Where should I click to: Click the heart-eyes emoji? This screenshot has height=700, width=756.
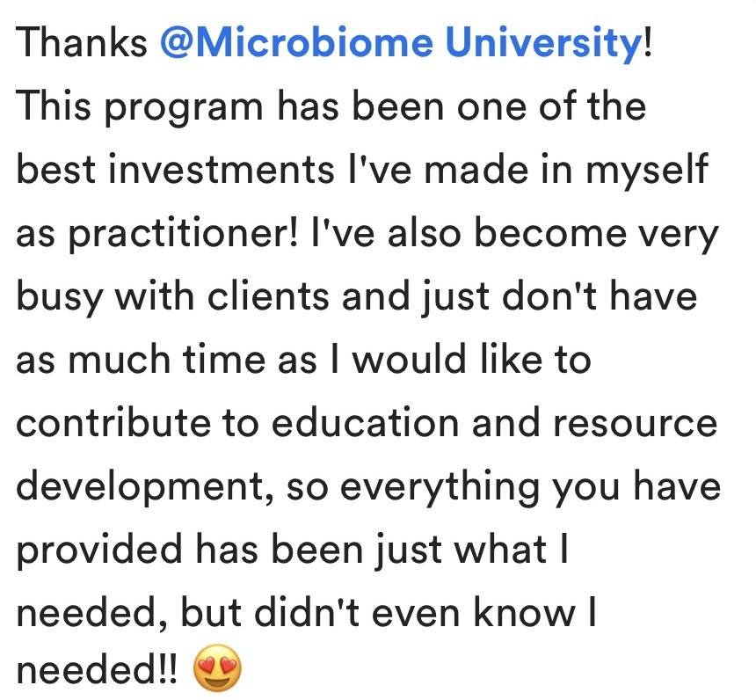215,672
